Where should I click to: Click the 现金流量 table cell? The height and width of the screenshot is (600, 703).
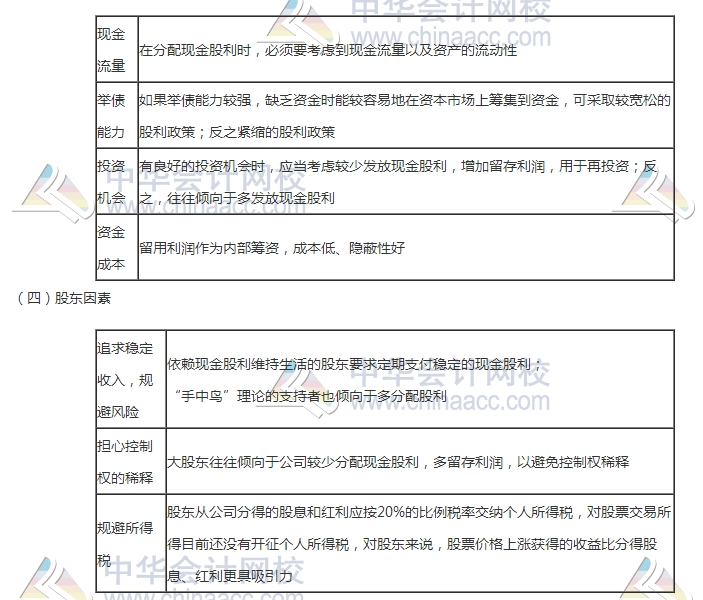[x=117, y=49]
